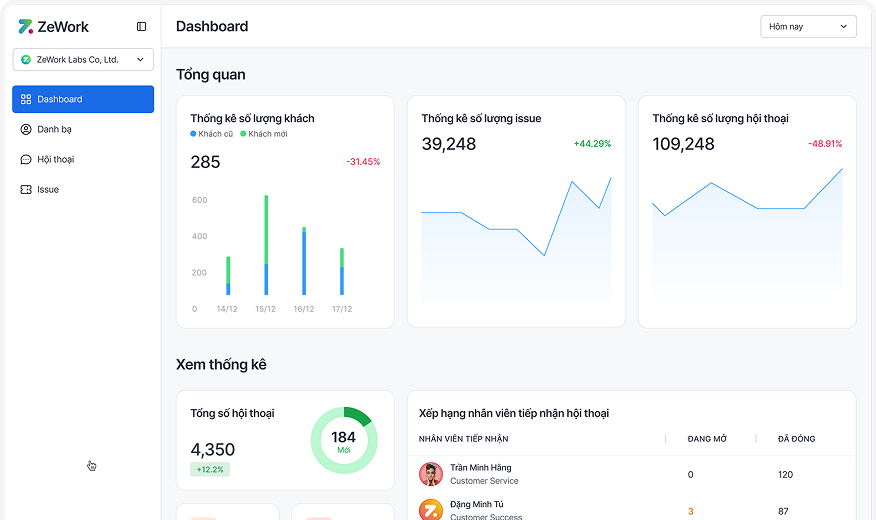Click the Dashboard grid icon
This screenshot has width=876, height=520.
pyautogui.click(x=26, y=99)
